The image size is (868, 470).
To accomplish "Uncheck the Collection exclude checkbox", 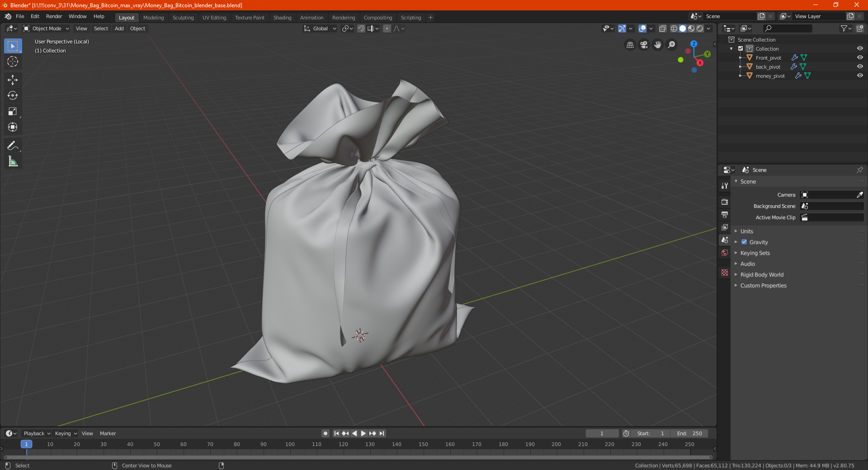I will point(741,48).
